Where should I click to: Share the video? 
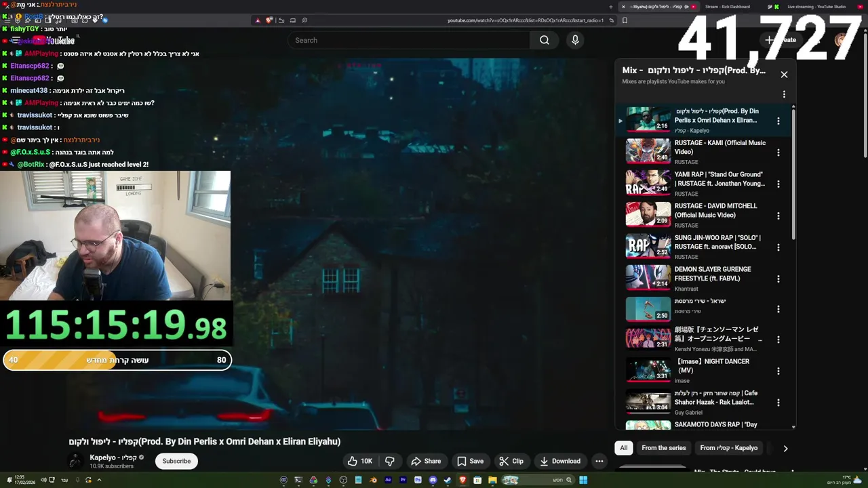coord(426,461)
